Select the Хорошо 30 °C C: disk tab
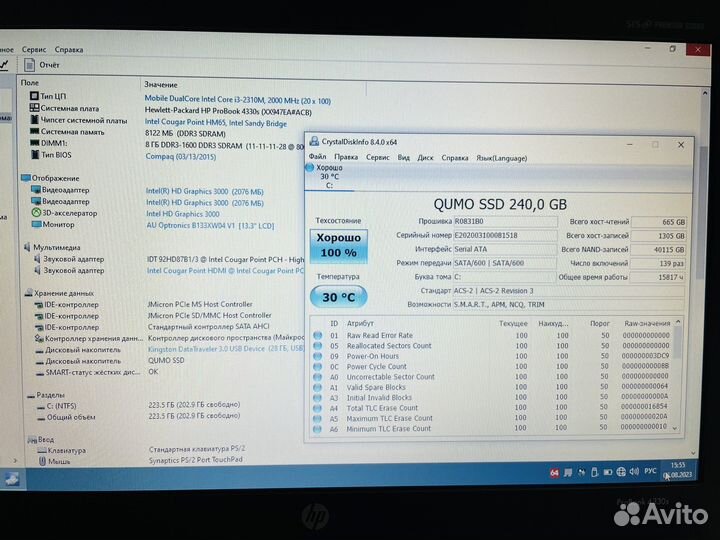The image size is (720, 540). click(x=329, y=176)
